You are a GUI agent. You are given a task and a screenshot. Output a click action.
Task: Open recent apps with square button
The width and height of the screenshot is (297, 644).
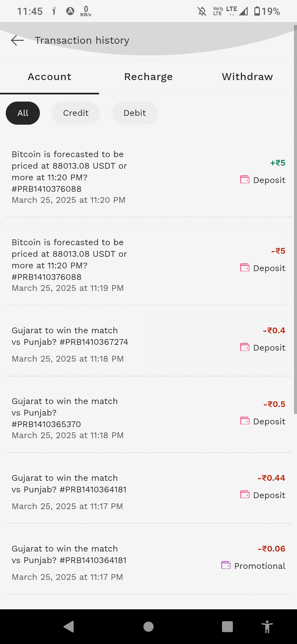pos(227,627)
